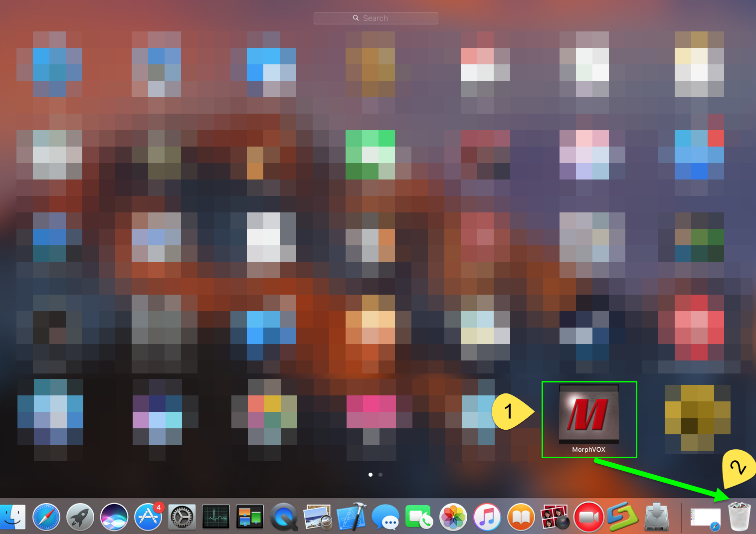Open Photo Booth
Image resolution: width=756 pixels, height=534 pixels.
[555, 517]
